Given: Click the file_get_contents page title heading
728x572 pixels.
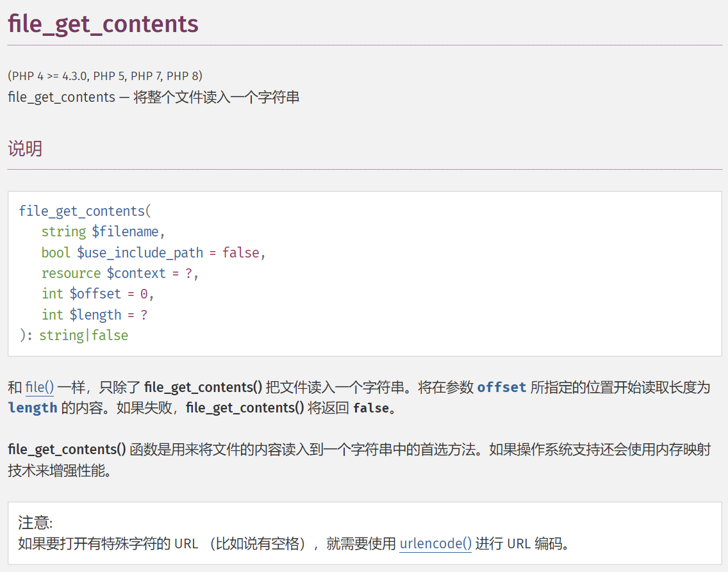Looking at the screenshot, I should [103, 24].
